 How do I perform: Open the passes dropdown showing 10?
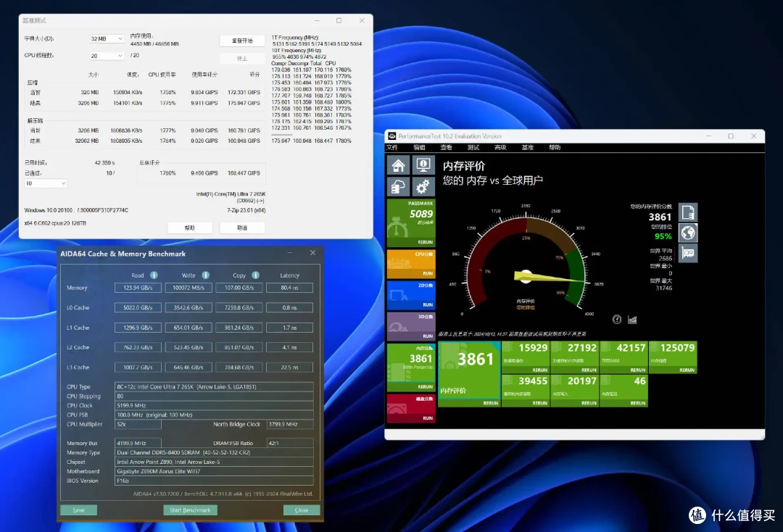(46, 183)
